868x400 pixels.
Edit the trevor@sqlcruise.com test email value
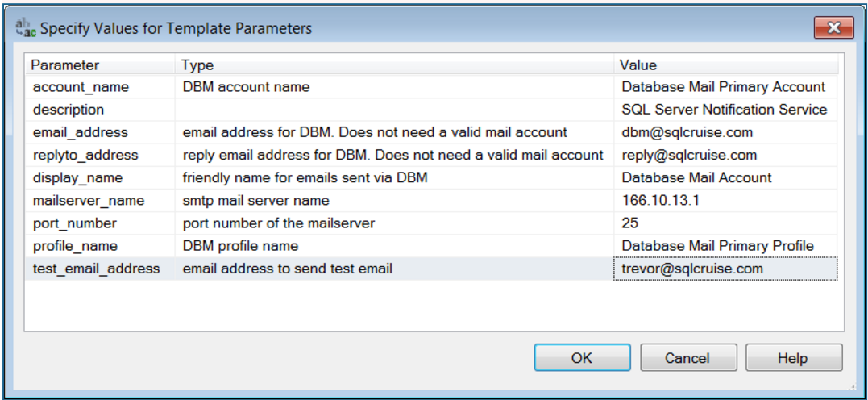(x=725, y=269)
